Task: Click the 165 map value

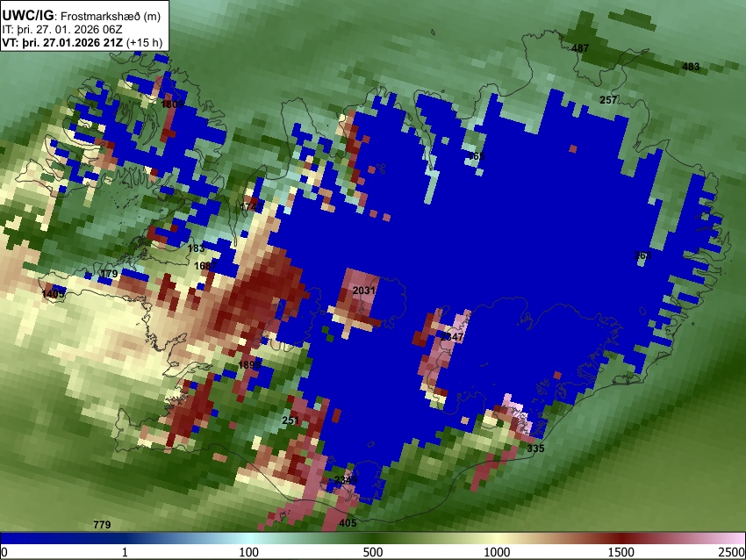Action: point(477,156)
